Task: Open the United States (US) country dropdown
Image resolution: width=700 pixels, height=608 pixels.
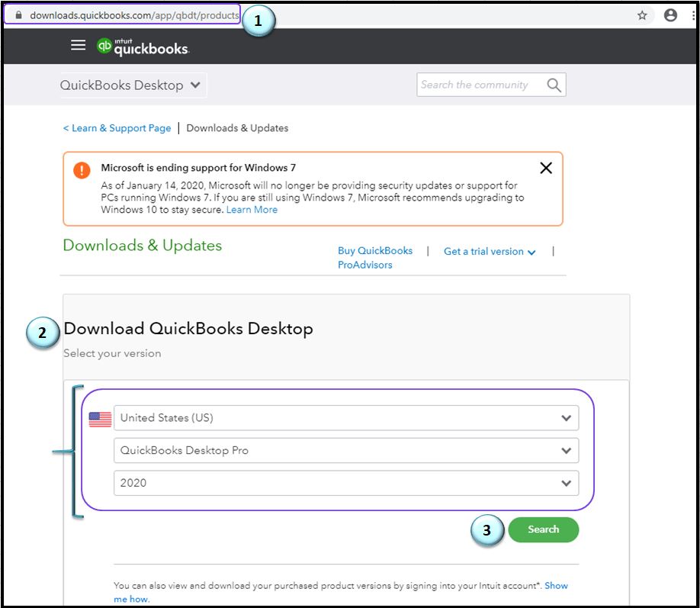Action: point(346,418)
